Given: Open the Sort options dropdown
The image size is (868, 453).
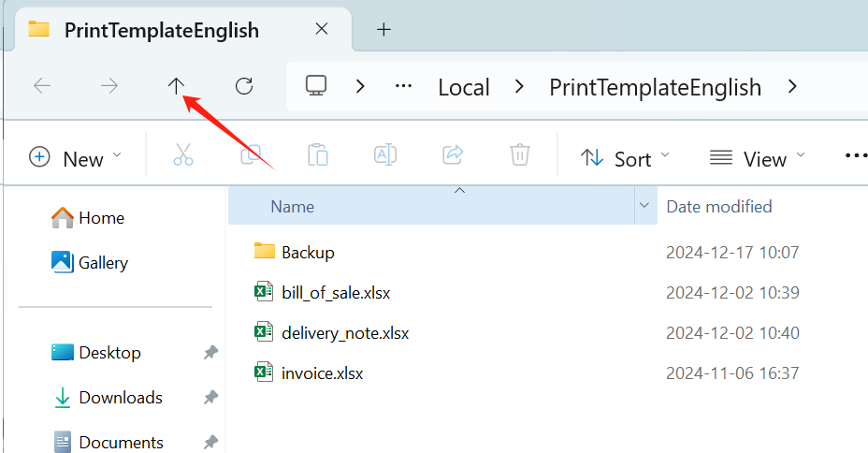Looking at the screenshot, I should coord(625,158).
